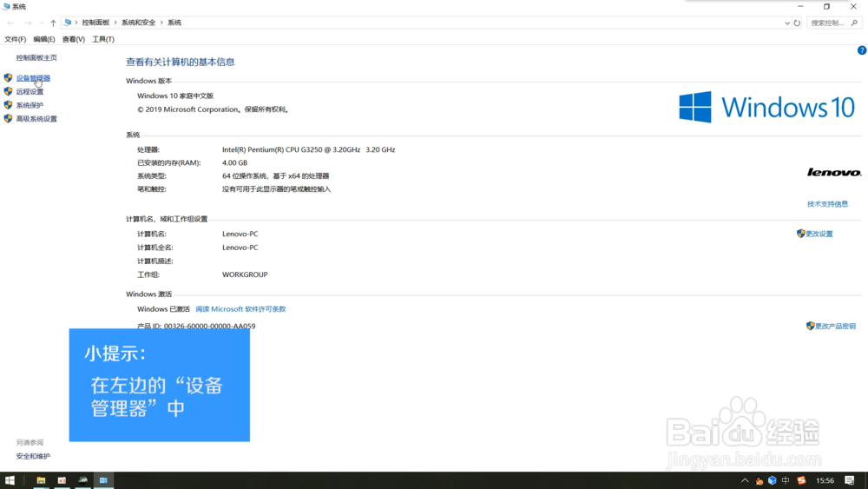The image size is (868, 489).
Task: Click the WORKGROUP value
Action: [x=245, y=274]
